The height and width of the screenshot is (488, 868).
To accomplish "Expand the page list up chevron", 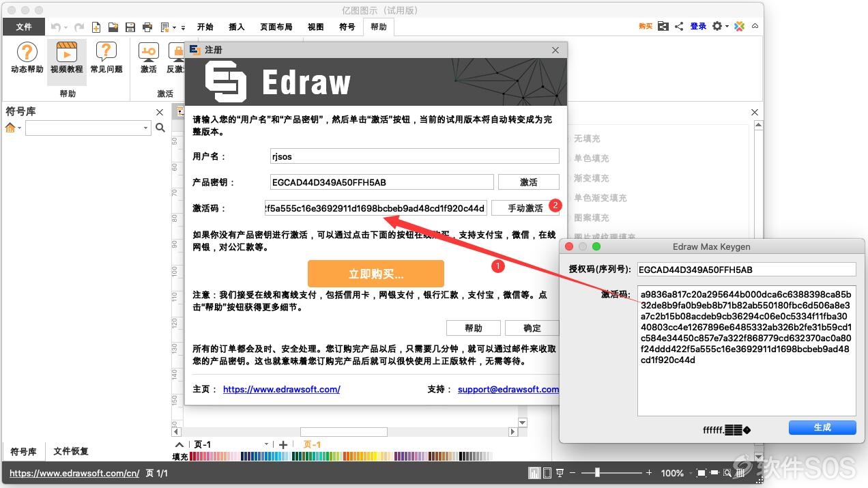I will click(x=179, y=444).
